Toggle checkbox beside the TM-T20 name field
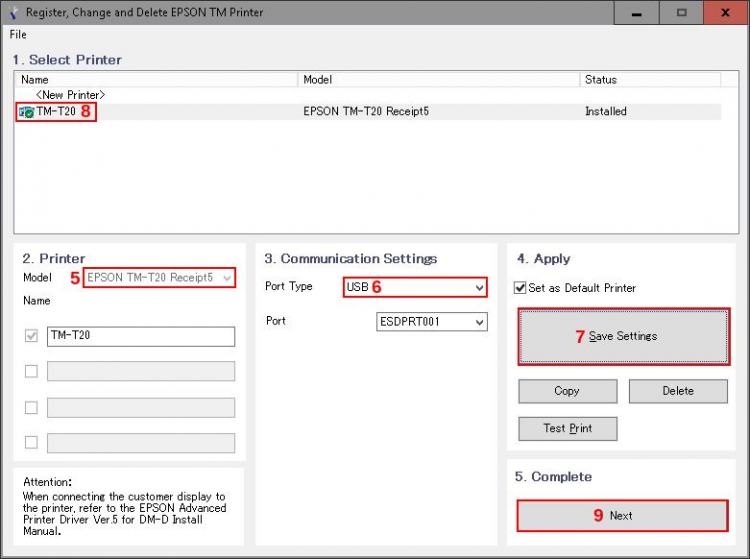The image size is (750, 559). [31, 336]
